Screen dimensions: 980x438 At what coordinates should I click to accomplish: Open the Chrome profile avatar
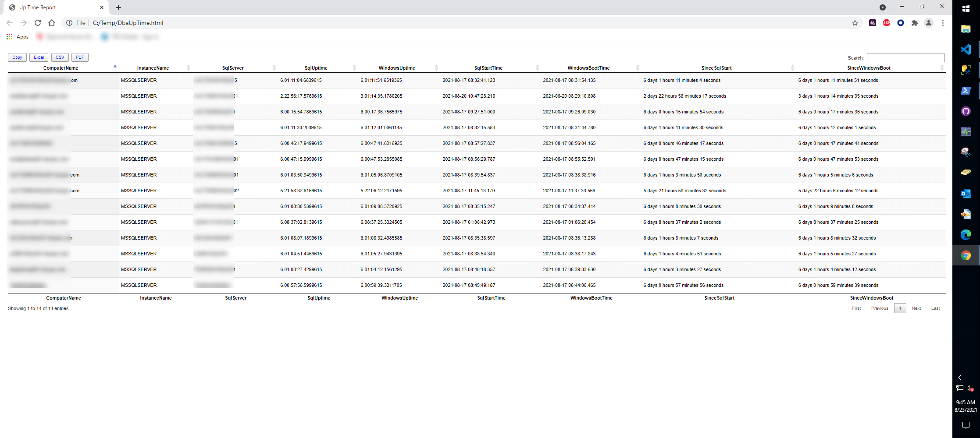[928, 23]
